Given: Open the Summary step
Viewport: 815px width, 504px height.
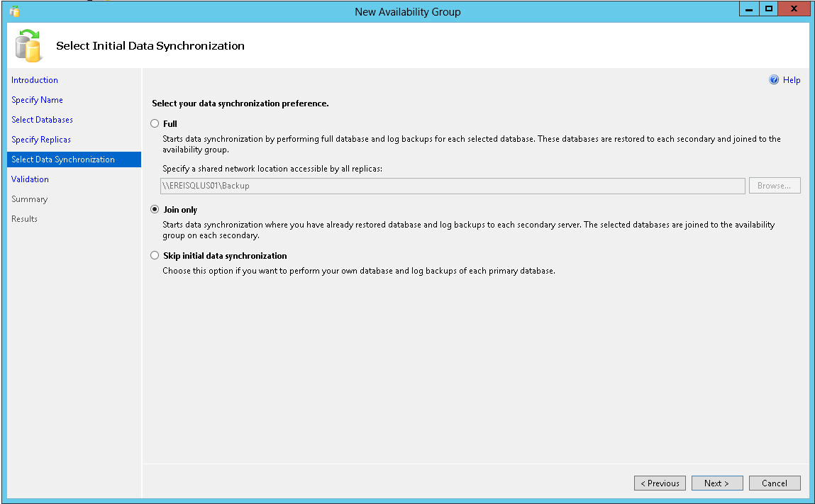Looking at the screenshot, I should coord(29,198).
